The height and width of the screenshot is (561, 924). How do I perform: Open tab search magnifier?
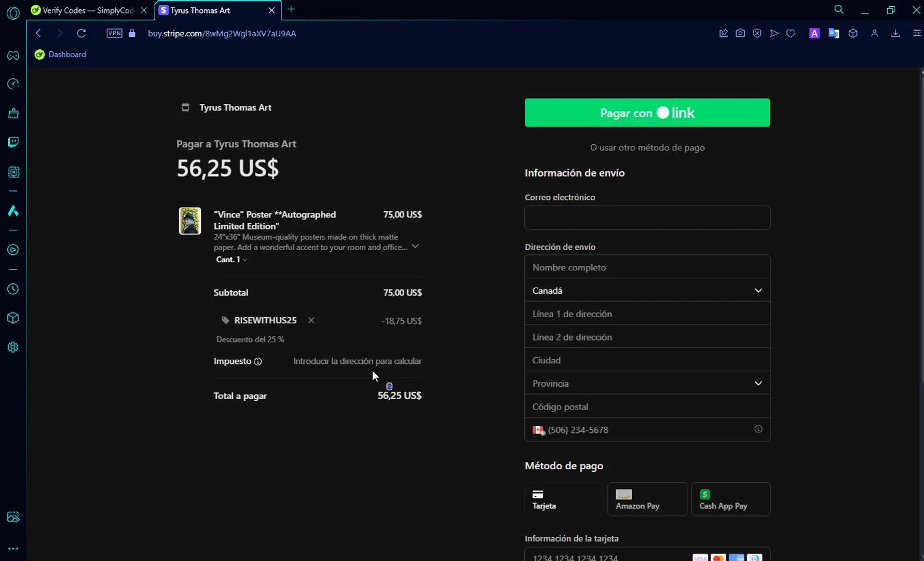tap(839, 10)
